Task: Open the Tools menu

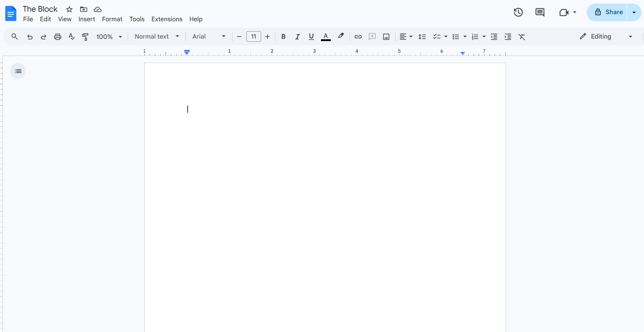Action: (137, 19)
